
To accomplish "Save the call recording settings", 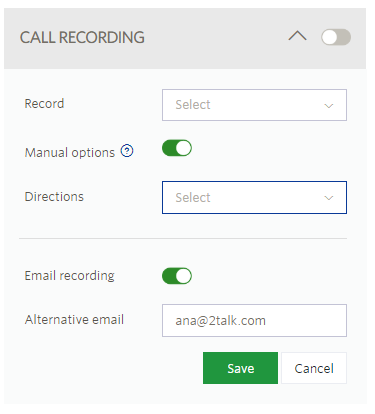I will (x=240, y=368).
